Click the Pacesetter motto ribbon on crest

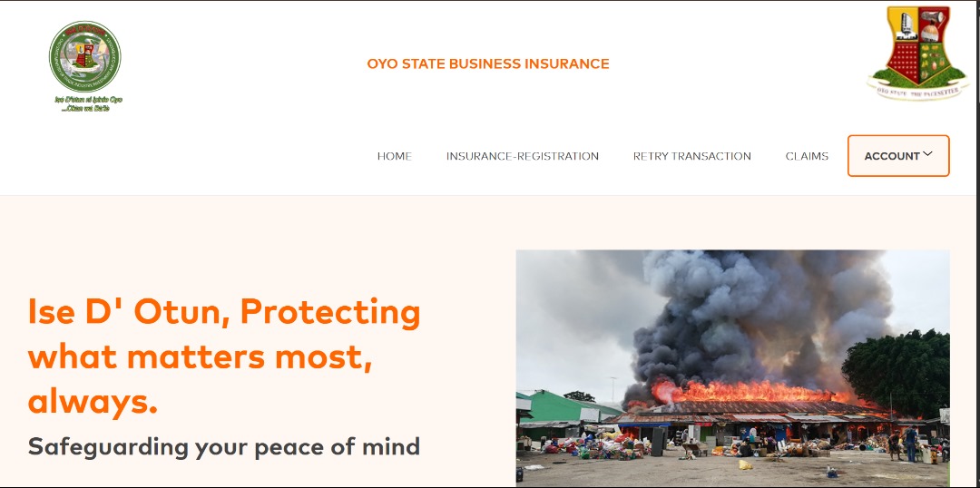pyautogui.click(x=918, y=92)
